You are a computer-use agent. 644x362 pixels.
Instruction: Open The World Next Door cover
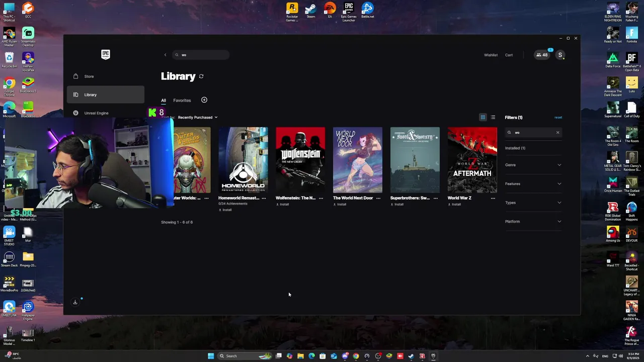coord(358,160)
